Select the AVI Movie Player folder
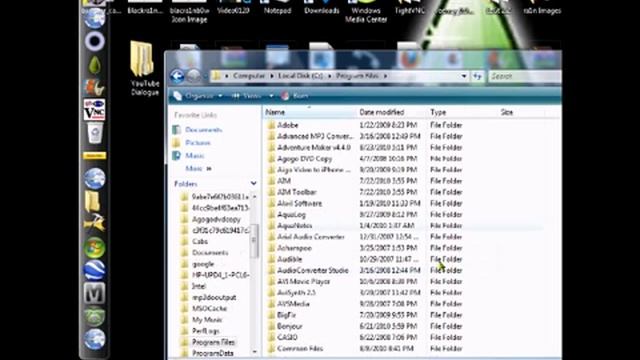Screen dimensions: 640x360 coord(303,282)
